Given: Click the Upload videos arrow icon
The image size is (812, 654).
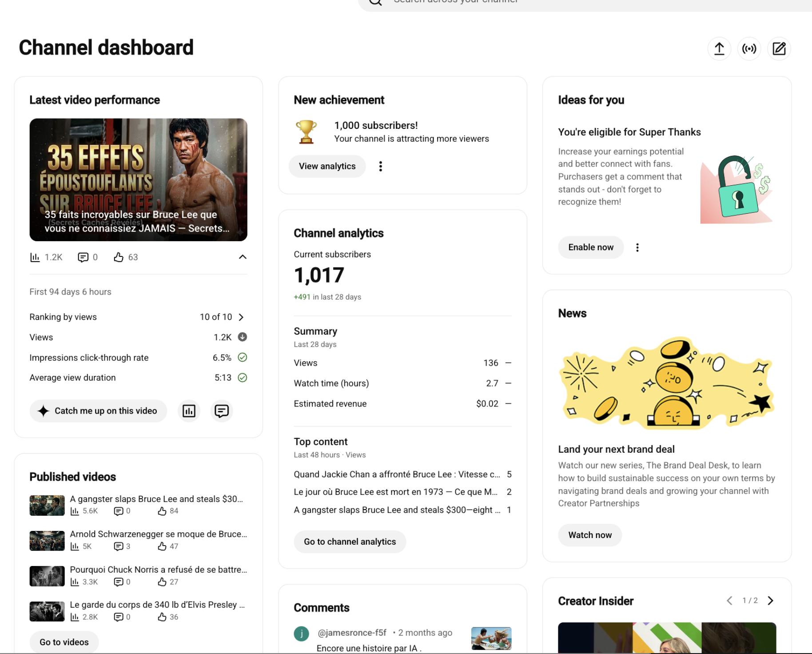Looking at the screenshot, I should (x=719, y=48).
